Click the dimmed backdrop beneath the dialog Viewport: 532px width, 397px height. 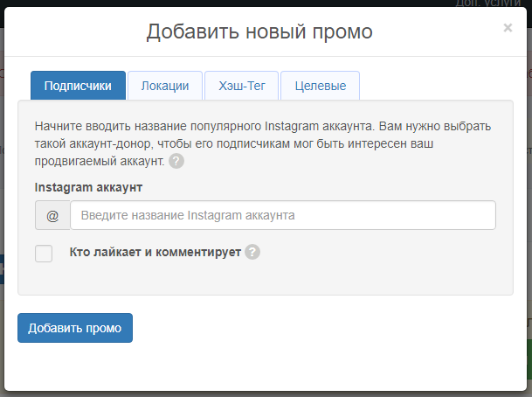coord(262,392)
